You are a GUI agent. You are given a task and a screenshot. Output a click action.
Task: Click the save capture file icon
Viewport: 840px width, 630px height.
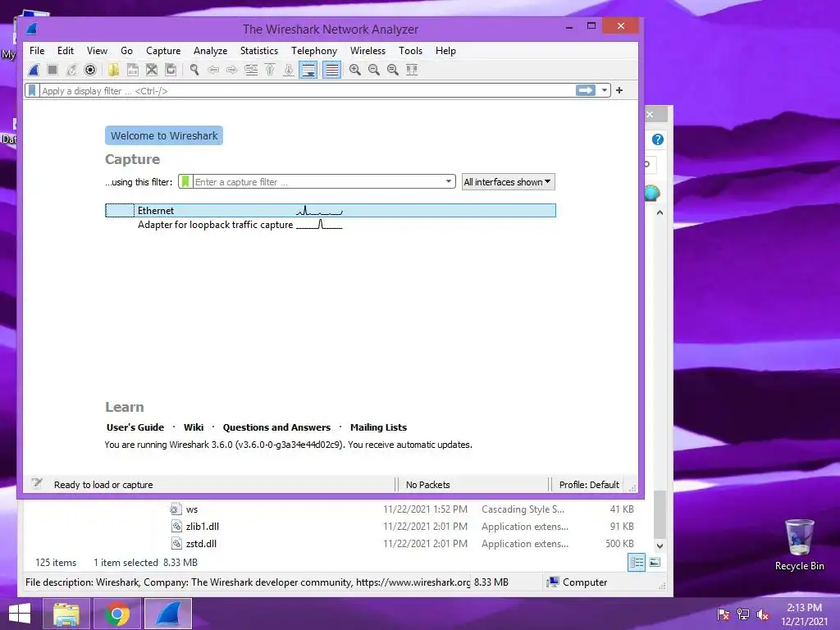point(132,70)
